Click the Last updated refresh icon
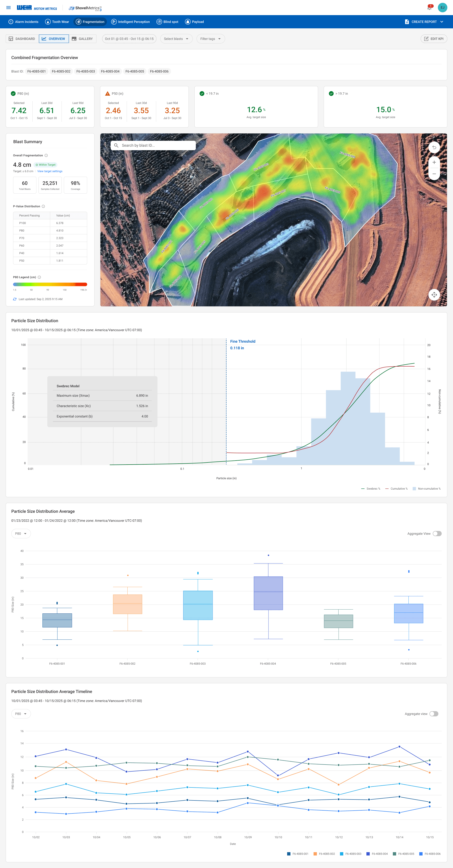The image size is (453, 868). 15,299
